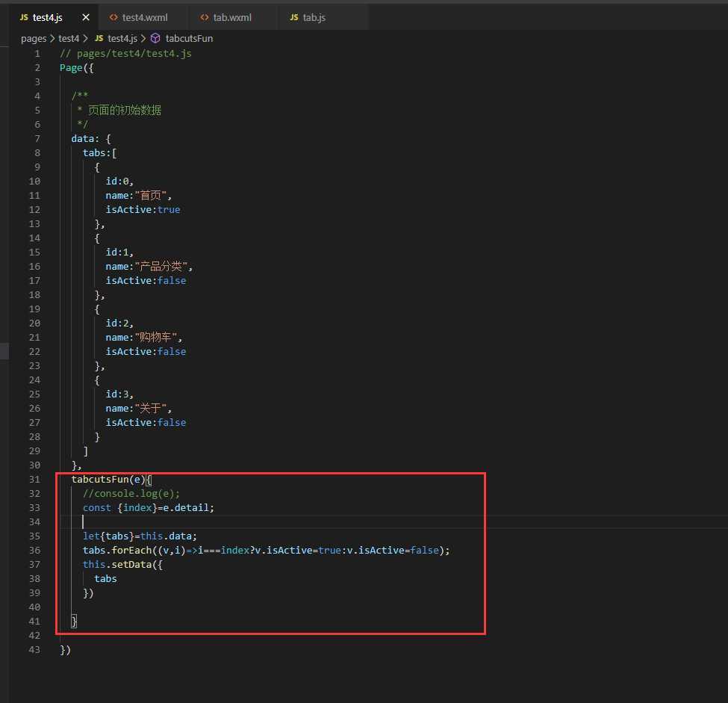Open the 'test4.js' breadcrumb file
The image size is (728, 703).
click(122, 38)
